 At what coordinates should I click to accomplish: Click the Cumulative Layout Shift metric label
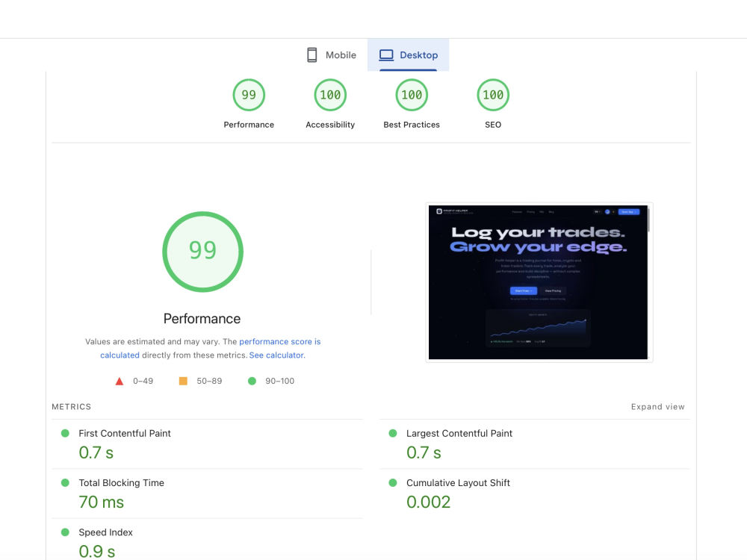pos(458,483)
